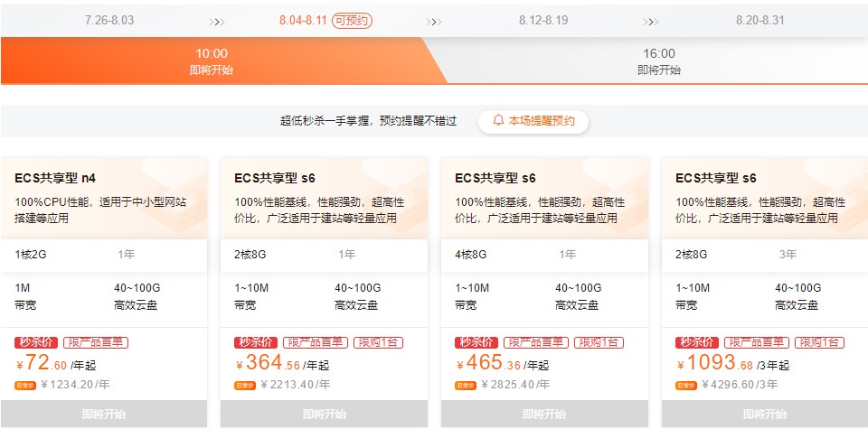This screenshot has height=429, width=868.
Task: Click 限购1台 tag on ¥1093.68 card
Action: click(819, 343)
